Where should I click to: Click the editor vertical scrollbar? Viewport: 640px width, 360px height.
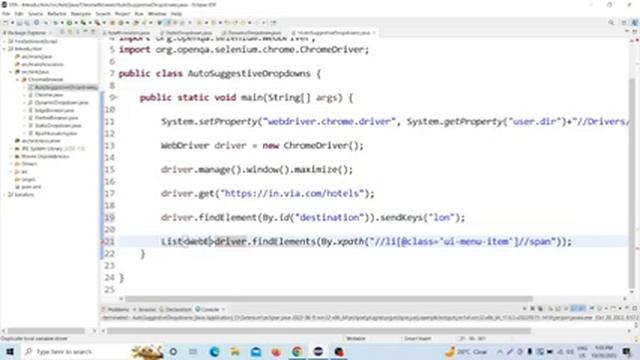pyautogui.click(x=633, y=182)
